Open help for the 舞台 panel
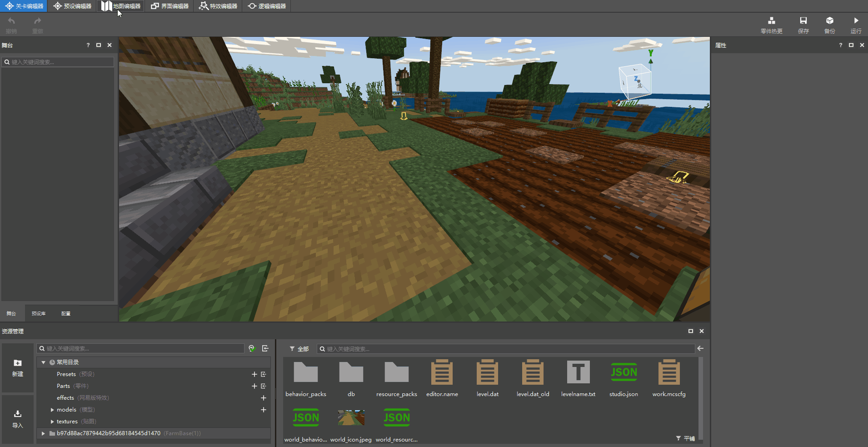This screenshot has width=868, height=447. click(x=88, y=45)
